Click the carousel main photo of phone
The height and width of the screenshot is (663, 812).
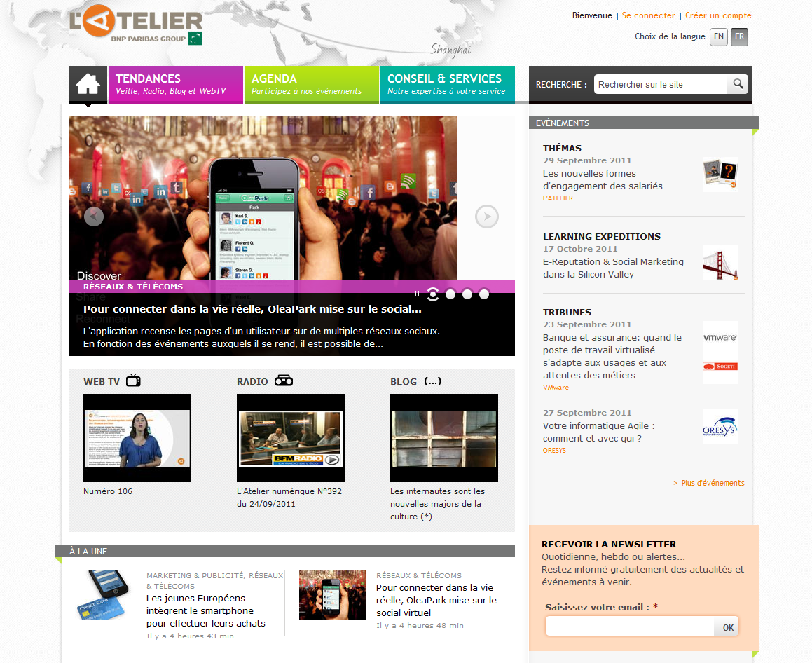(263, 198)
